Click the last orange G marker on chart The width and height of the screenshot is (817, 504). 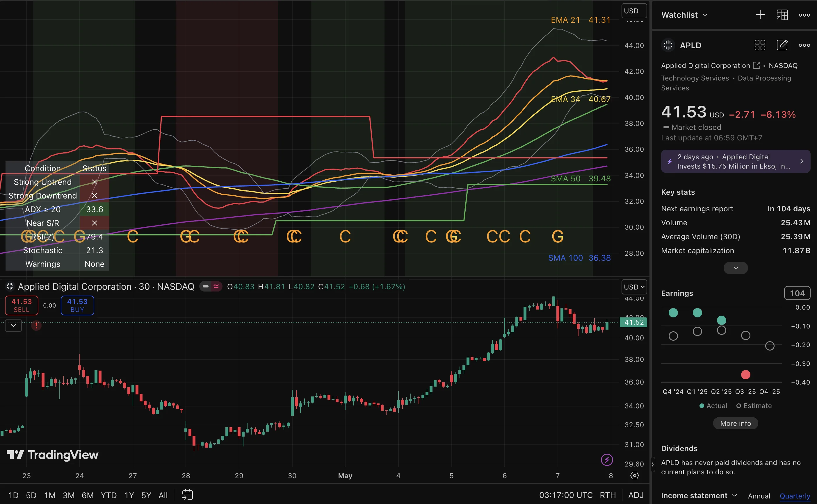coord(558,237)
